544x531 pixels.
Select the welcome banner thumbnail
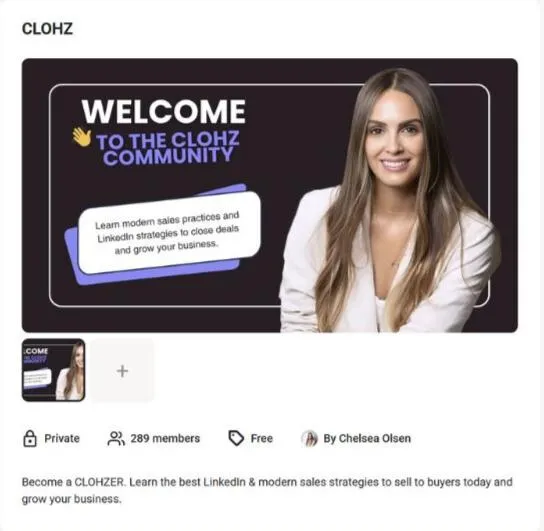point(53,370)
